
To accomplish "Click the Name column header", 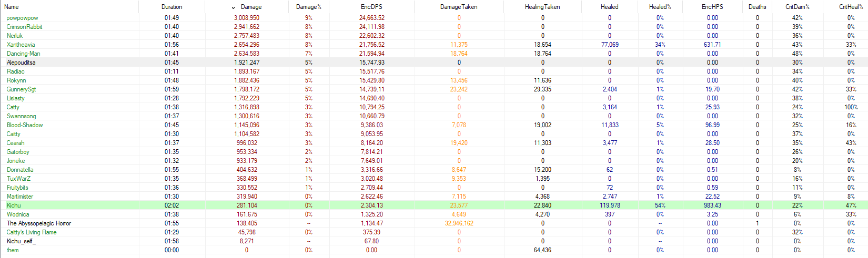I will 12,7.
